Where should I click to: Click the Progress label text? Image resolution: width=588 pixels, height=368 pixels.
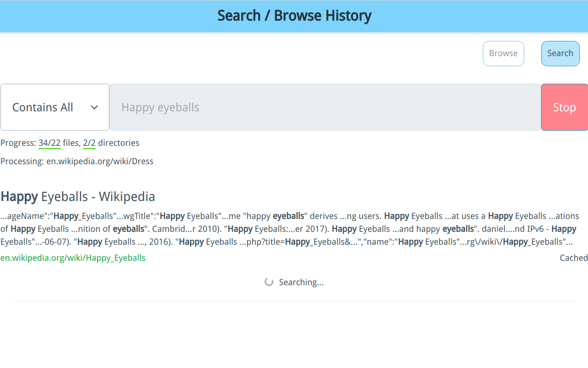click(18, 143)
